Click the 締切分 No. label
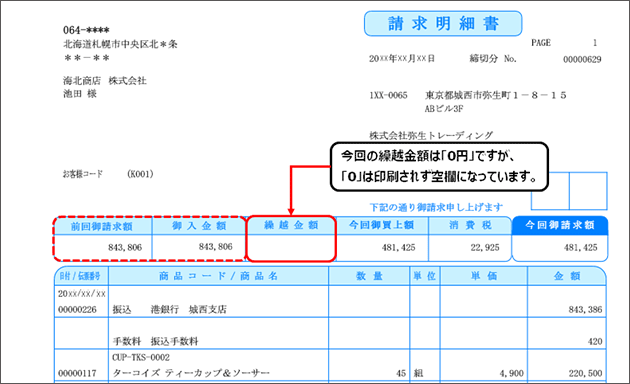Viewport: 630px width, 384px height. coord(493,59)
